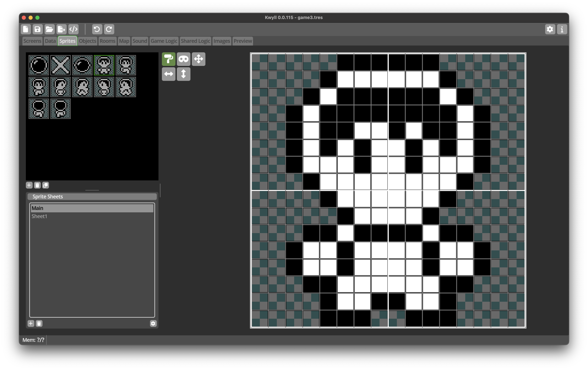Flip sprite horizontally

click(x=169, y=74)
